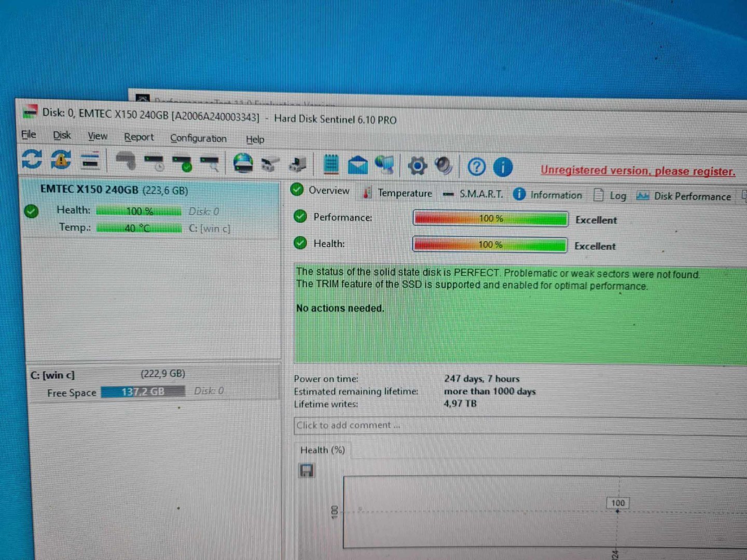Click the green disk status message box
Image resolution: width=747 pixels, height=560 pixels.
(520, 315)
